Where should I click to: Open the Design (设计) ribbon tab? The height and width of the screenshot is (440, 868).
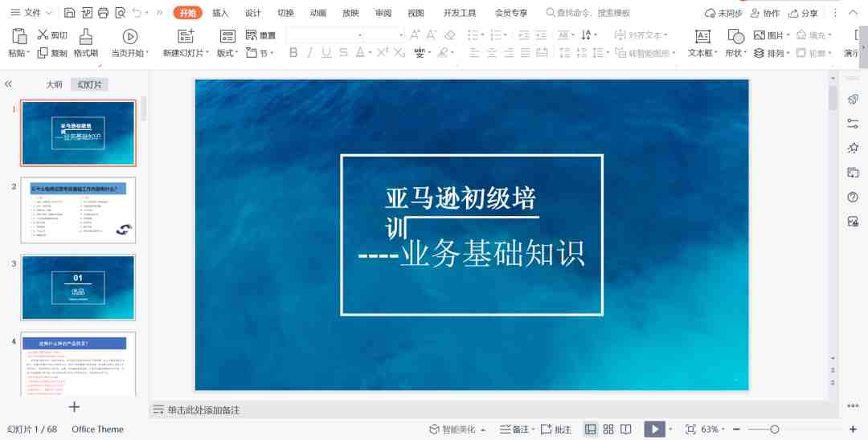tap(253, 13)
